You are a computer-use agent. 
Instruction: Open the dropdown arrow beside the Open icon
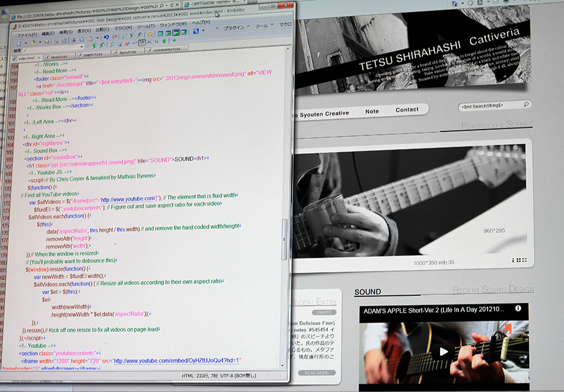pyautogui.click(x=39, y=42)
